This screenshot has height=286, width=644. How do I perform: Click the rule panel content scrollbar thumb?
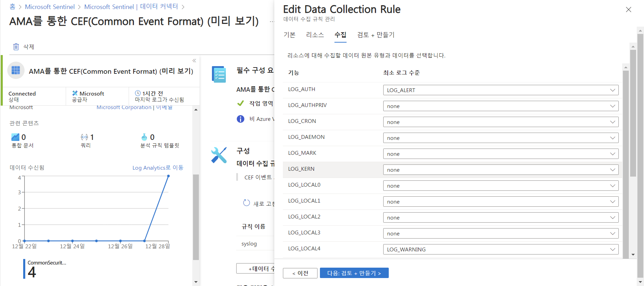[633, 113]
